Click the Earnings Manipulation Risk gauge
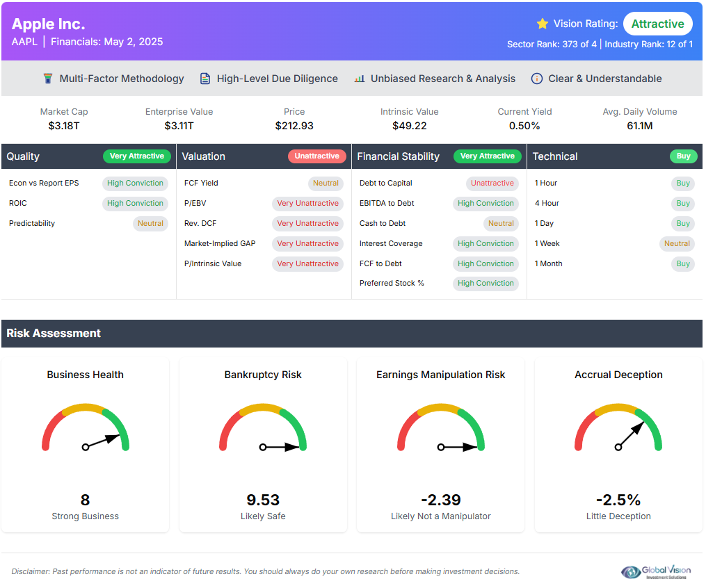 pos(441,428)
